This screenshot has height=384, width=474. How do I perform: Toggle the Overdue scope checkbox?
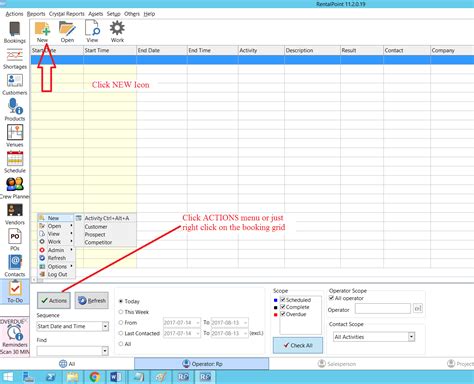point(283,314)
